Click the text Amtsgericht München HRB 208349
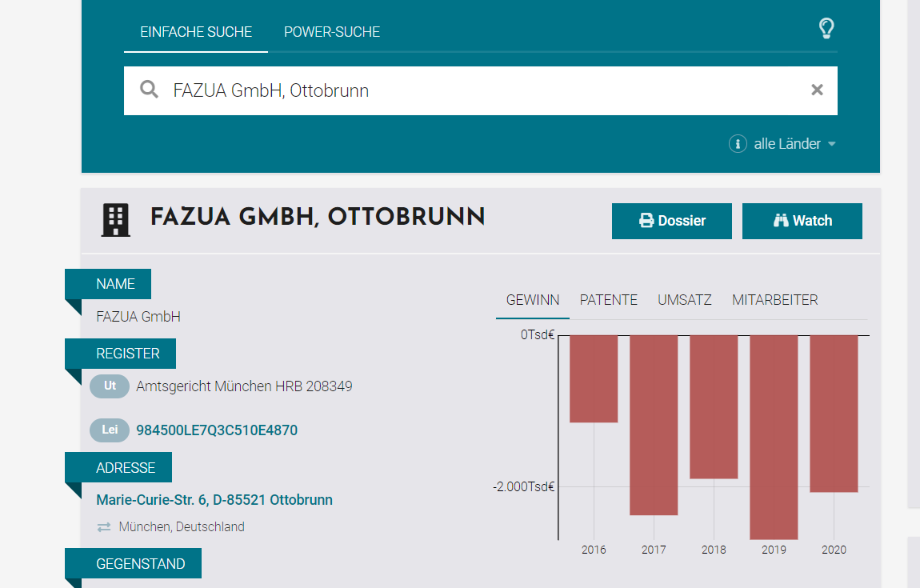 244,386
